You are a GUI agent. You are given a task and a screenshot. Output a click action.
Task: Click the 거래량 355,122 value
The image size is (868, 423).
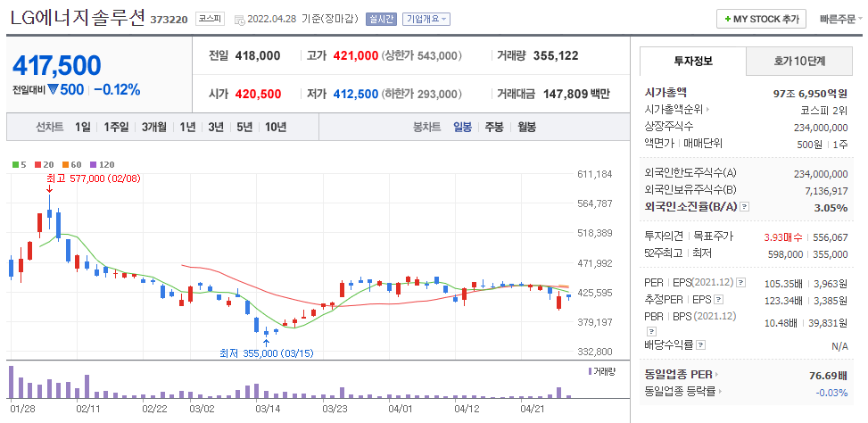point(556,55)
